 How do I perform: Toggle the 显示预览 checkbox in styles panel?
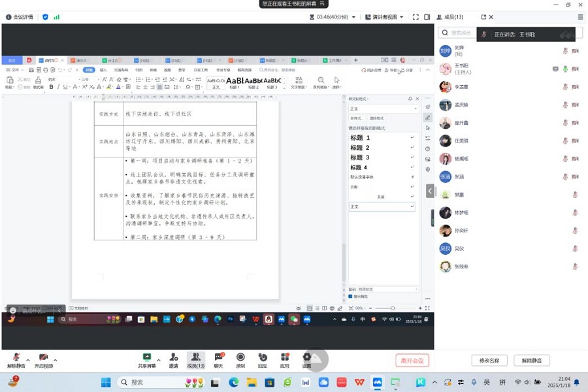point(350,296)
